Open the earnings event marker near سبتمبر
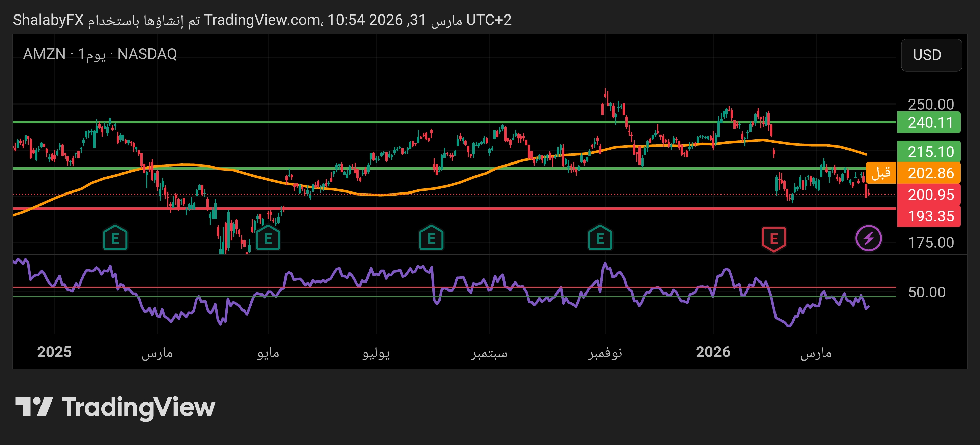Screen dimensions: 980x445 [432, 238]
